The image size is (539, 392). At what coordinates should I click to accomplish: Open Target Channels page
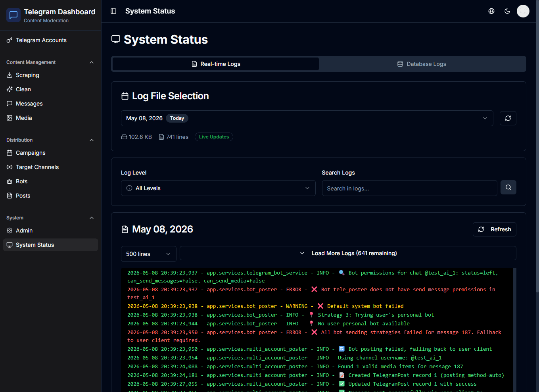50,167
